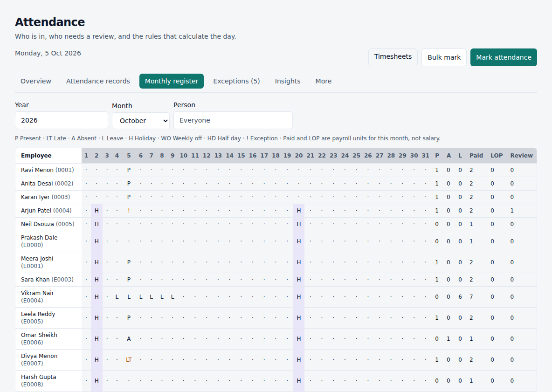Select the Sara Khan (E0003) row name
Viewport: 552px width, 392px height.
pos(47,279)
